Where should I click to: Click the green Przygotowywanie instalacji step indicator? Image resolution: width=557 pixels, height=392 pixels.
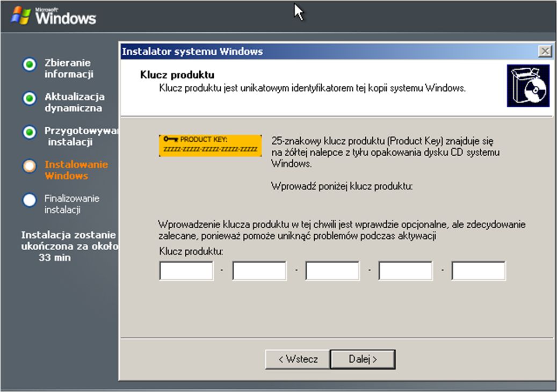[30, 132]
